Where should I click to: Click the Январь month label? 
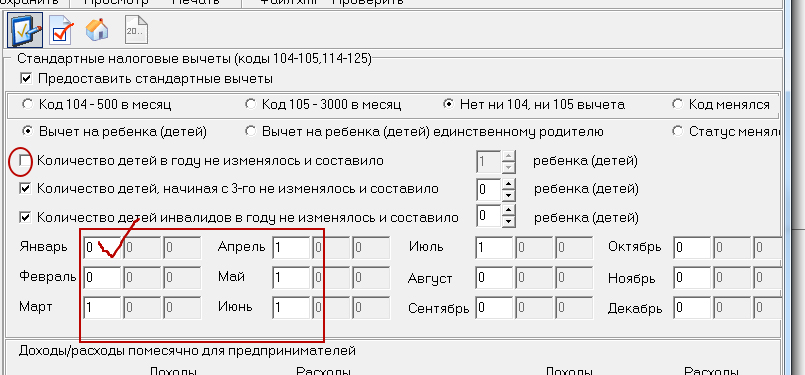tap(43, 247)
